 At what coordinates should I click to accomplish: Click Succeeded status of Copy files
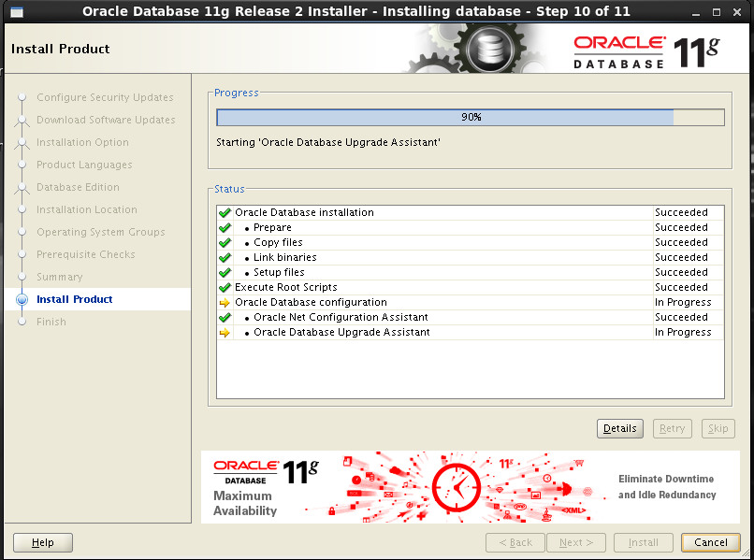[x=681, y=242]
